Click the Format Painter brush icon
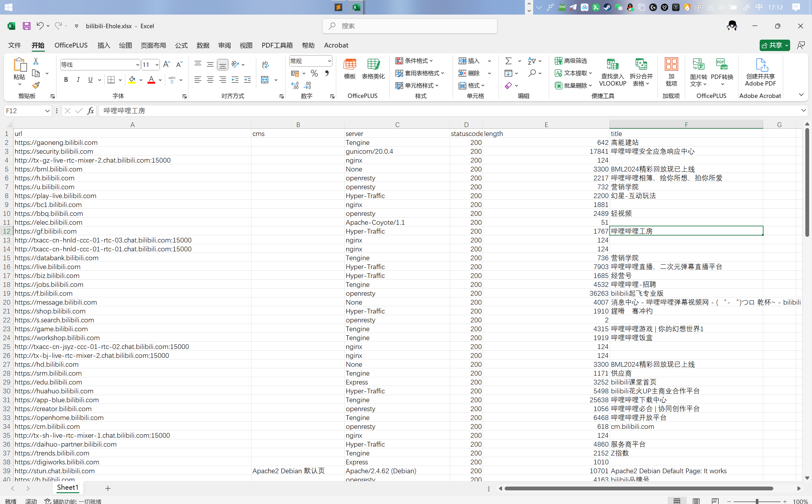 pos(36,85)
